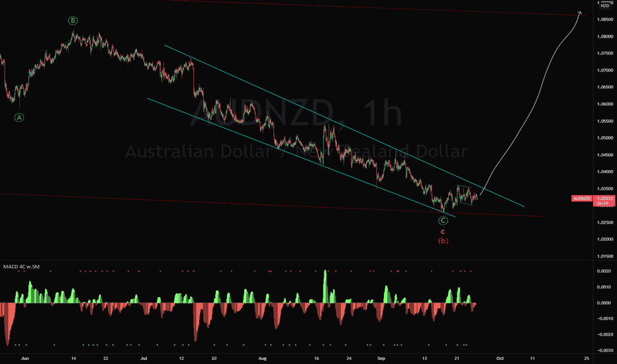The width and height of the screenshot is (617, 364).
Task: Click the 1.03220 current price label
Action: (x=605, y=199)
